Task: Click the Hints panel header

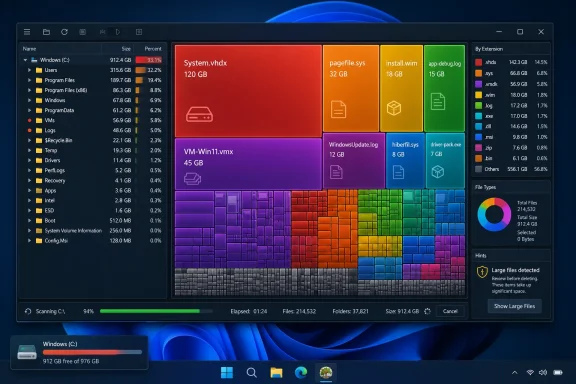Action: coord(480,255)
